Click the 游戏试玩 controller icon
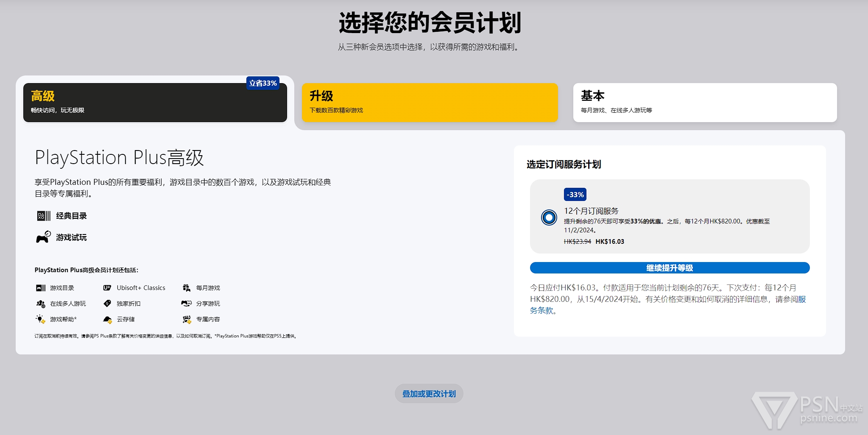 pos(43,237)
